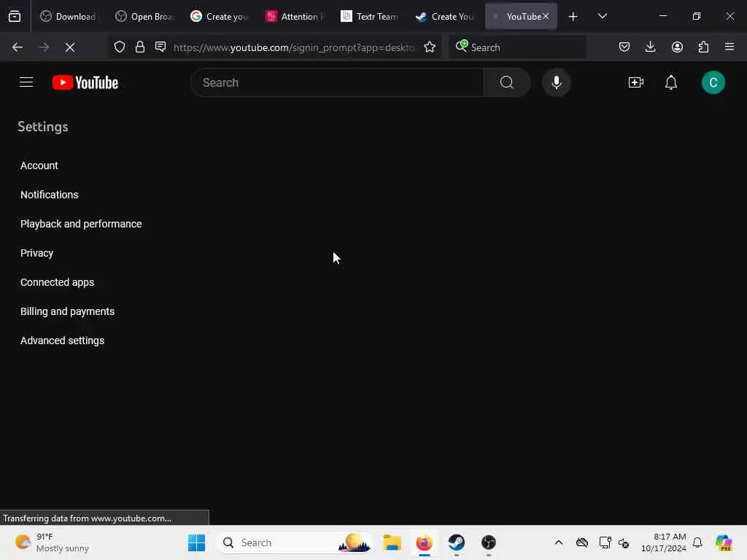This screenshot has width=747, height=560.
Task: Show hidden system tray icons
Action: pos(559,542)
